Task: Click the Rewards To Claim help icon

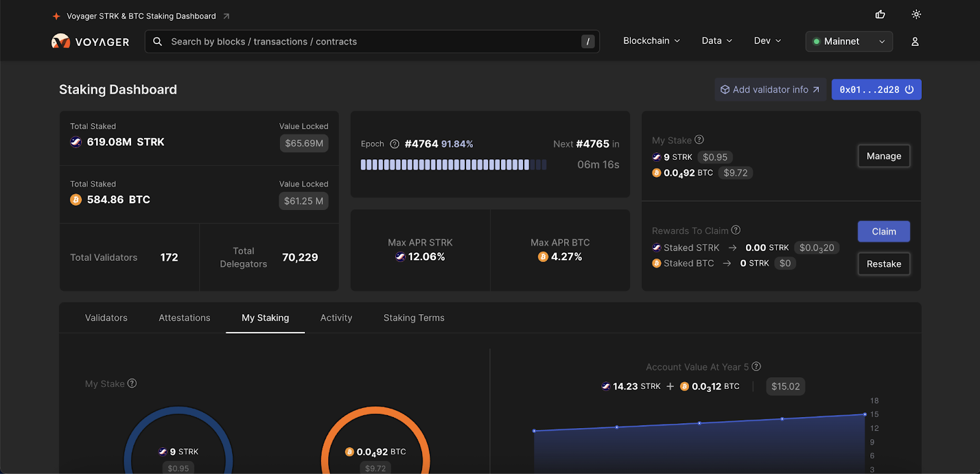Action: tap(736, 230)
